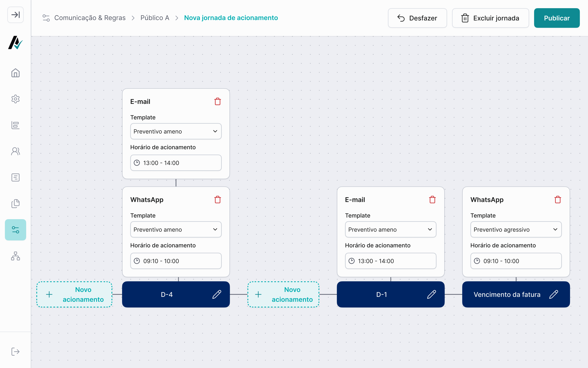Viewport: 588px width, 368px height.
Task: Open the settings gear in sidebar
Action: 16,99
